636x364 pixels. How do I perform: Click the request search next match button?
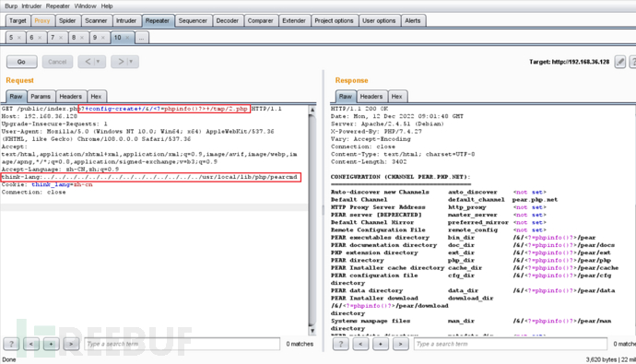pos(71,344)
